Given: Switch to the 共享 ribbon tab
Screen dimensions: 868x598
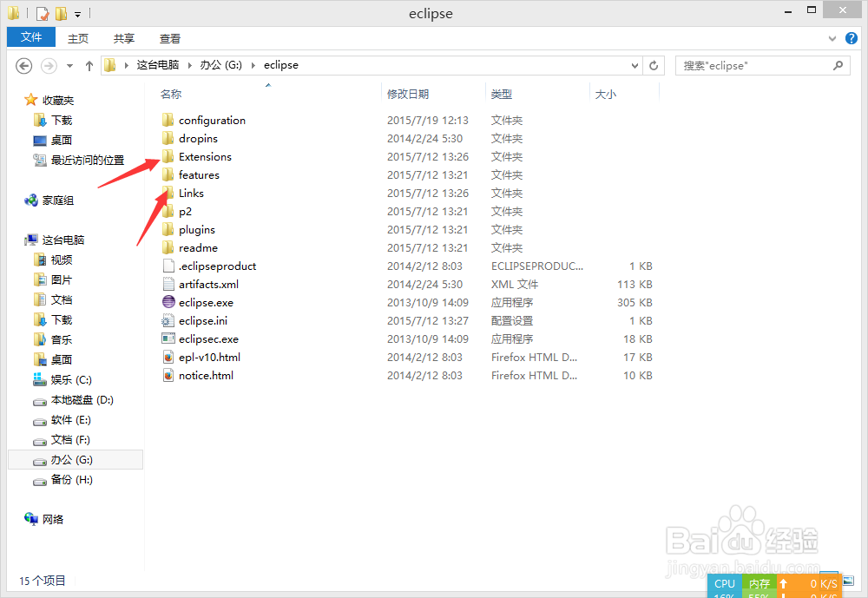Looking at the screenshot, I should tap(124, 38).
